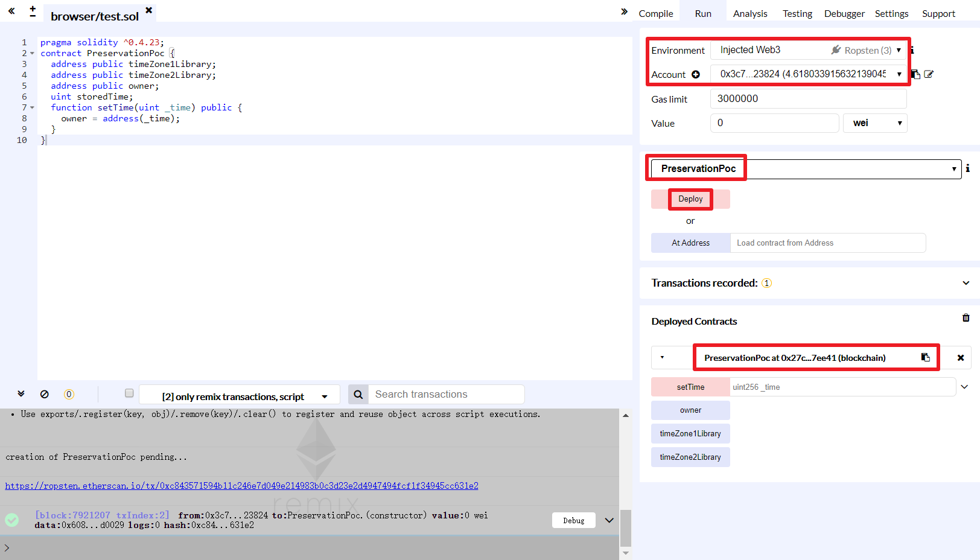The height and width of the screenshot is (560, 980).
Task: Click the terminal scrollbar up arrow
Action: [x=626, y=415]
